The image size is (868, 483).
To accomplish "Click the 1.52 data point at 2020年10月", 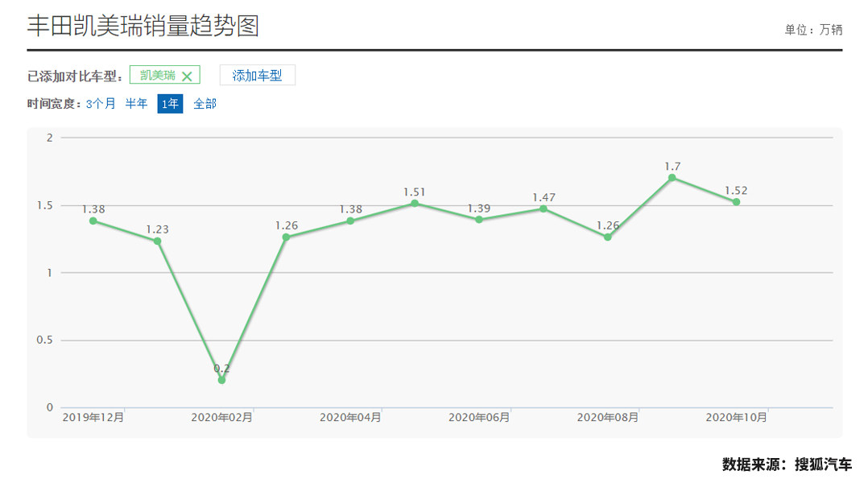I will (x=736, y=201).
